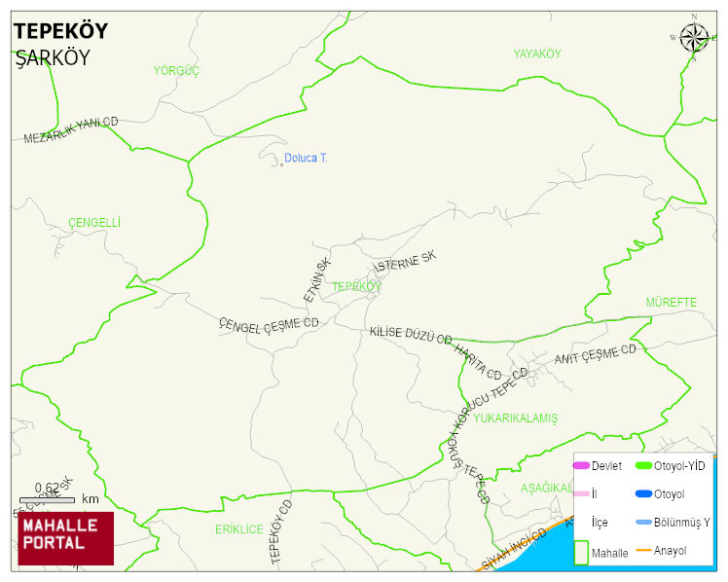Click the Mahalle Portal logo
The image size is (728, 582).
coord(66,538)
